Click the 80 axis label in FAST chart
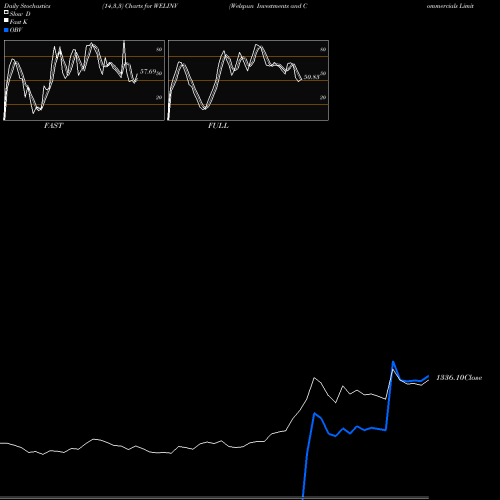500x500 pixels. coord(159,49)
